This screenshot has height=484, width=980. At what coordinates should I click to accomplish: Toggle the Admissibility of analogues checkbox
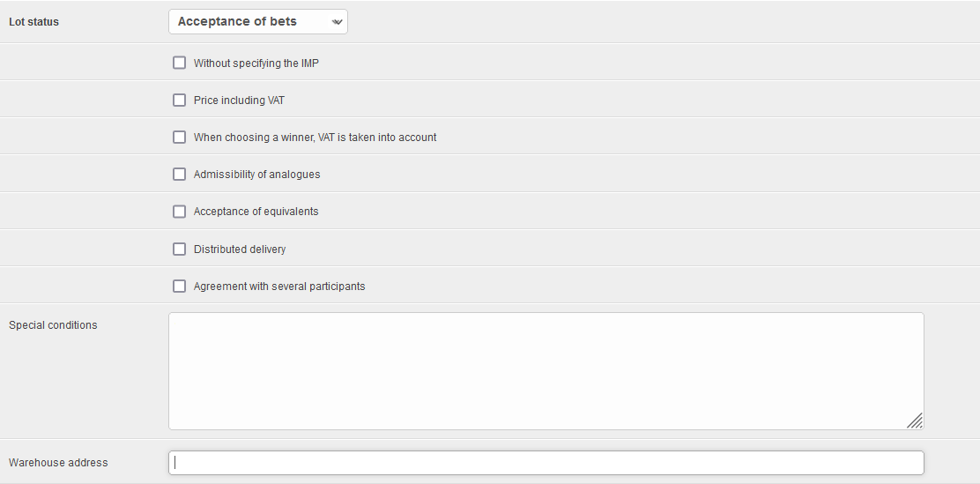(180, 175)
